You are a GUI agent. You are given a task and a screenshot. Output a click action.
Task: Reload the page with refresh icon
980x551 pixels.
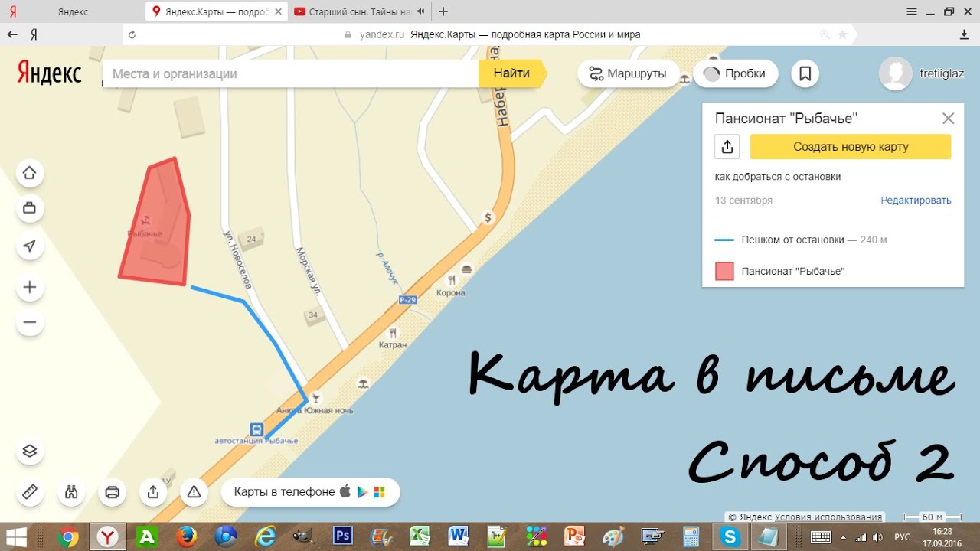[132, 34]
